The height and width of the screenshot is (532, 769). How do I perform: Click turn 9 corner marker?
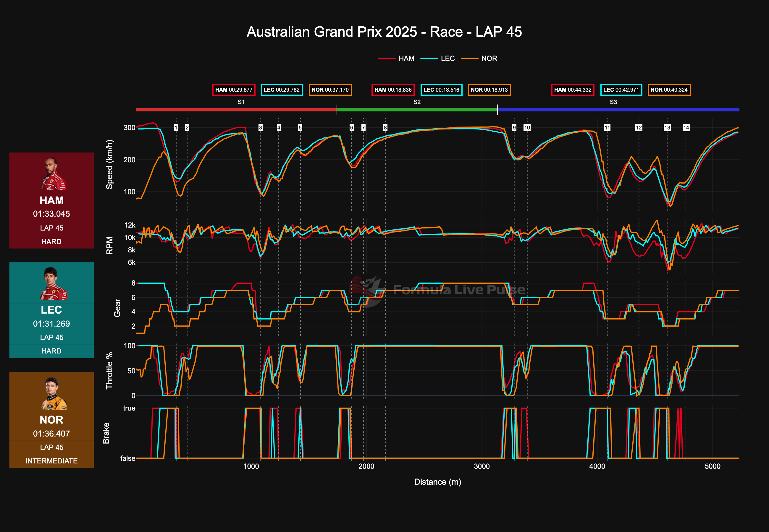514,128
